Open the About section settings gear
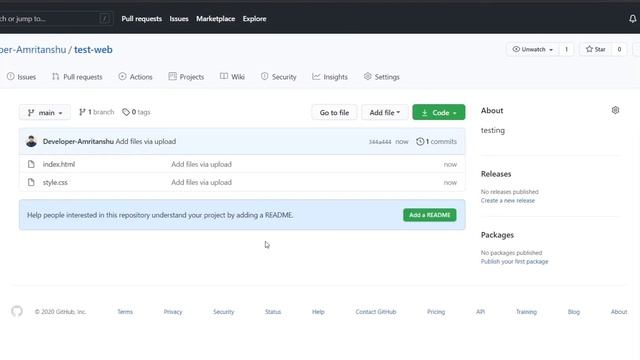640x360 pixels. click(x=615, y=110)
